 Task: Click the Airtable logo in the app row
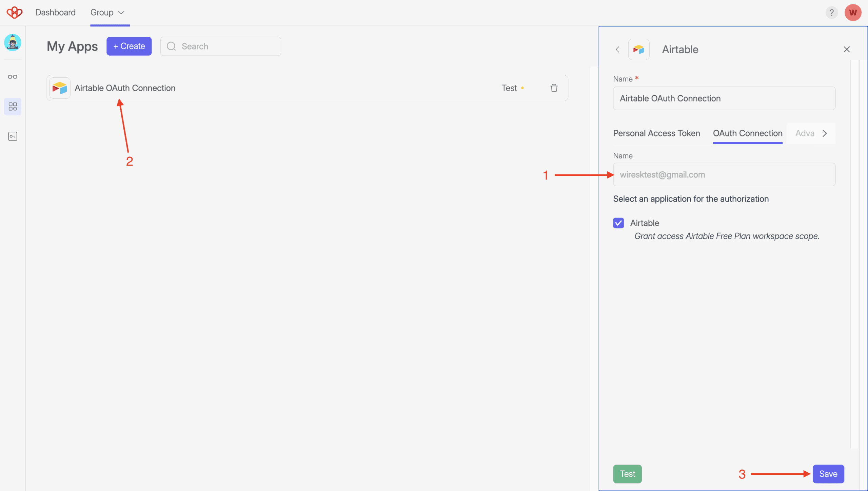[x=60, y=88]
